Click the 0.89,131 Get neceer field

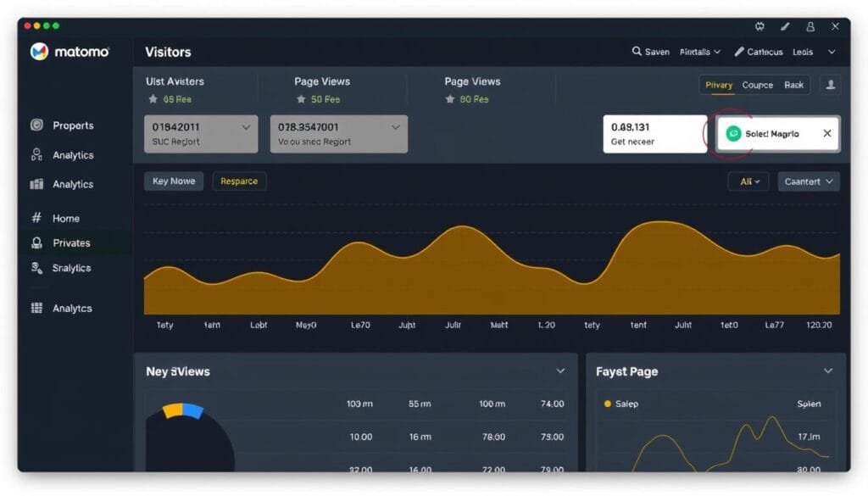tap(654, 134)
